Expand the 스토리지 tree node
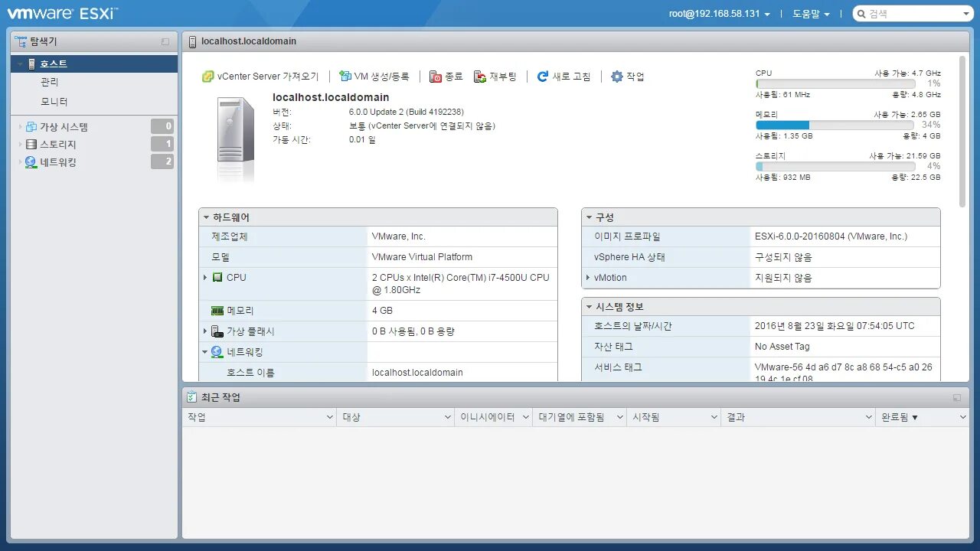The height and width of the screenshot is (551, 980). pos(20,145)
